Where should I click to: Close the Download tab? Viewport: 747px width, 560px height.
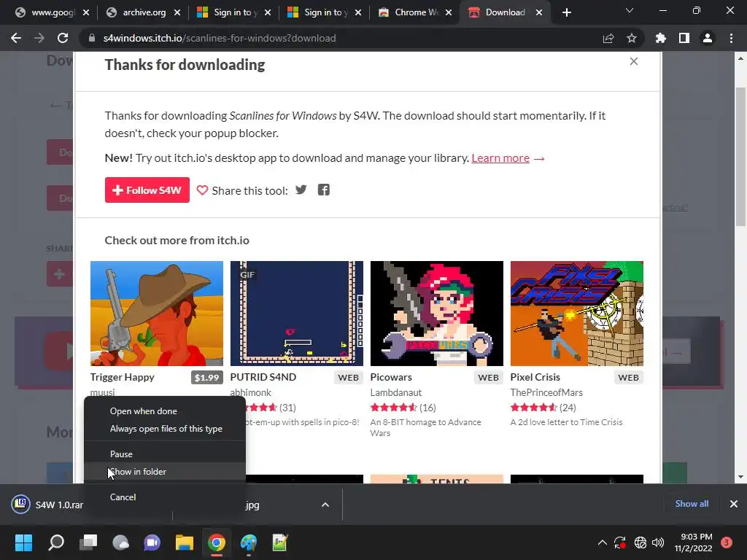(x=539, y=13)
